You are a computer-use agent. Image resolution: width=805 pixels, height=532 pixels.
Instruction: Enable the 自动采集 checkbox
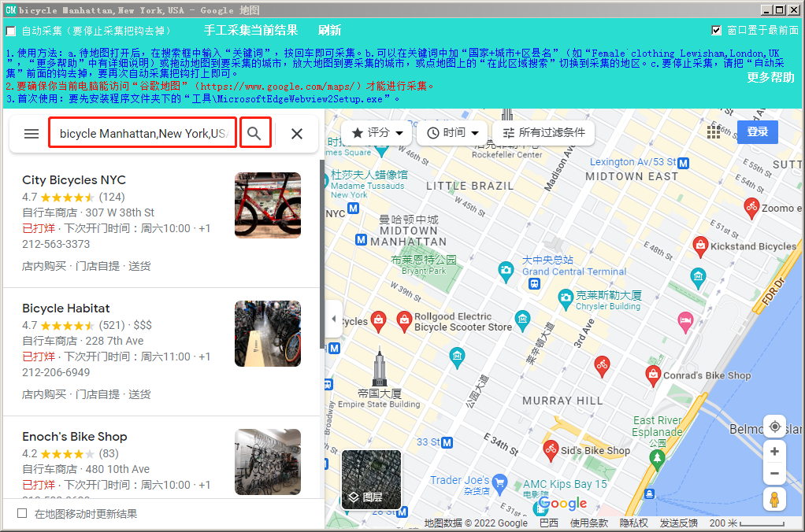[x=11, y=31]
